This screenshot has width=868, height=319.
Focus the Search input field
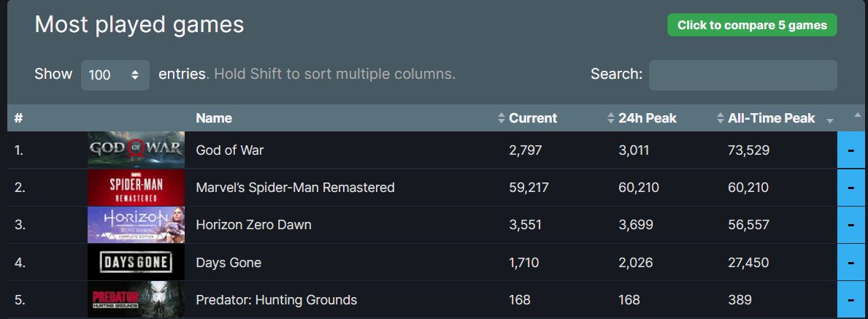coord(743,74)
